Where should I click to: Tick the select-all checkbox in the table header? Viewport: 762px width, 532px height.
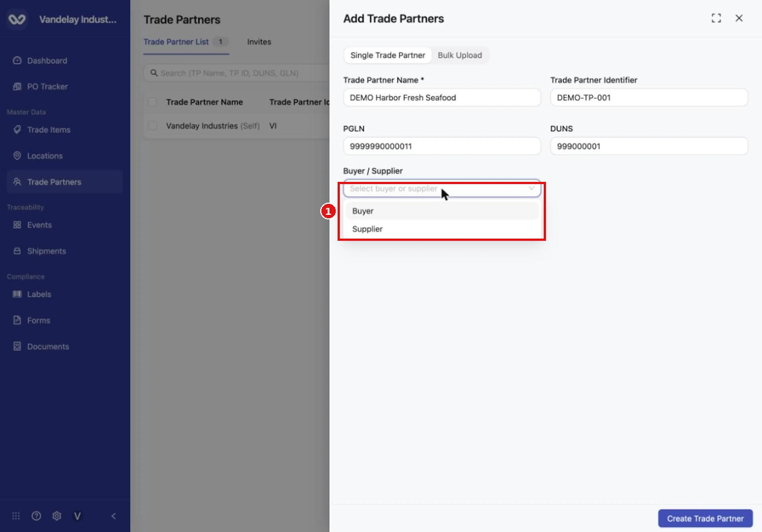click(x=153, y=102)
